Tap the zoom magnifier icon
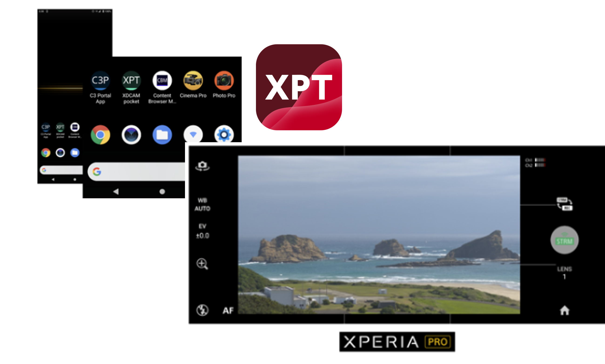The height and width of the screenshot is (364, 605). 202,264
